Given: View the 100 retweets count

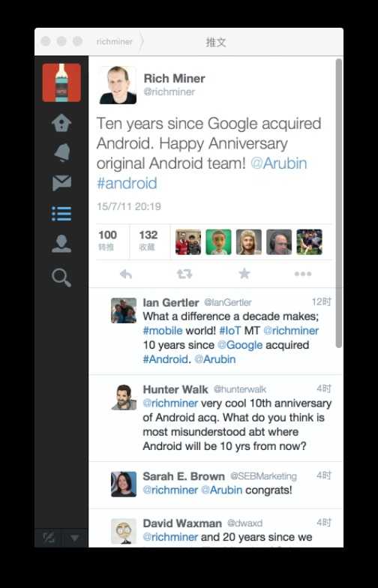Looking at the screenshot, I should 108,240.
